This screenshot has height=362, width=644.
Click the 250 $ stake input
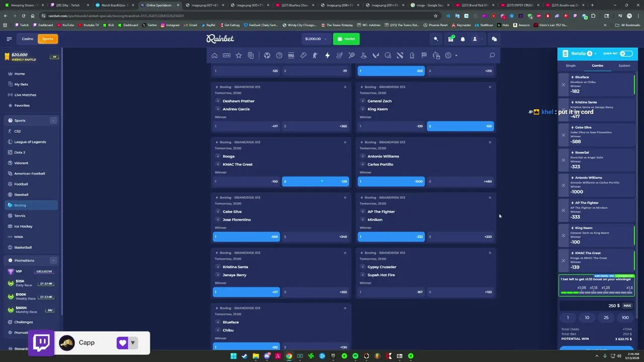pyautogui.click(x=591, y=306)
